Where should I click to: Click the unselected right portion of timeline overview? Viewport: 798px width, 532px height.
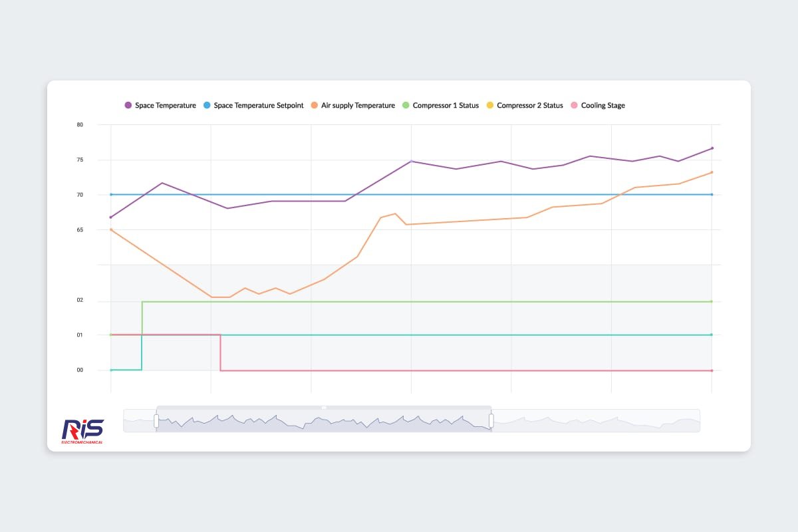click(x=595, y=421)
